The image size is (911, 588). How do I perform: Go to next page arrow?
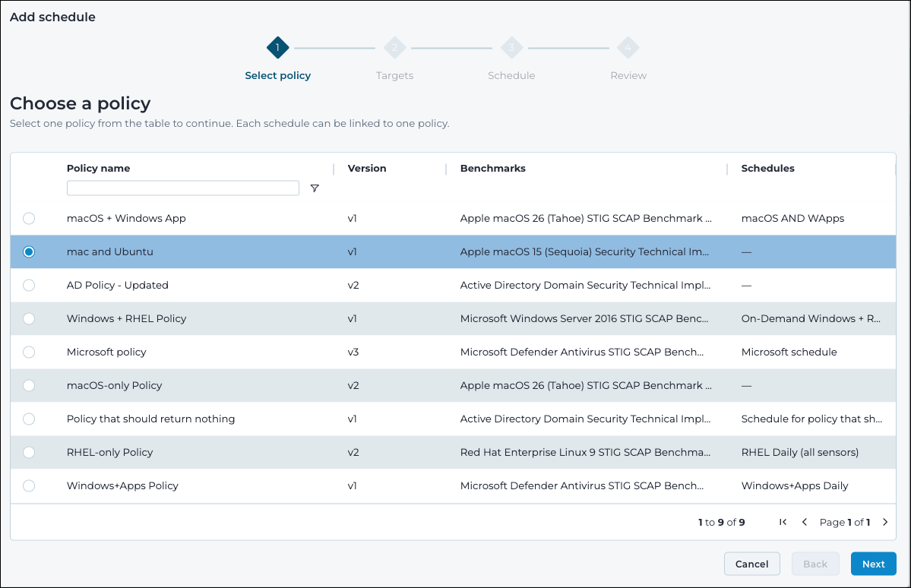tap(885, 522)
